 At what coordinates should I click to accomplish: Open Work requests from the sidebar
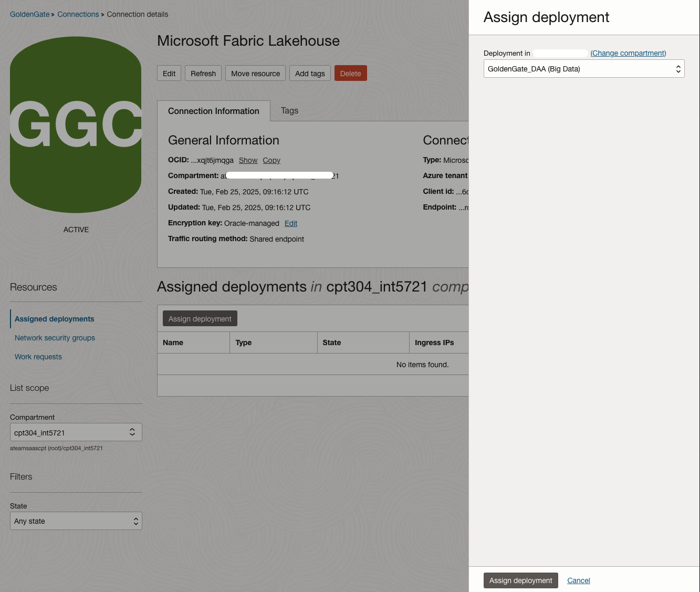(x=38, y=357)
